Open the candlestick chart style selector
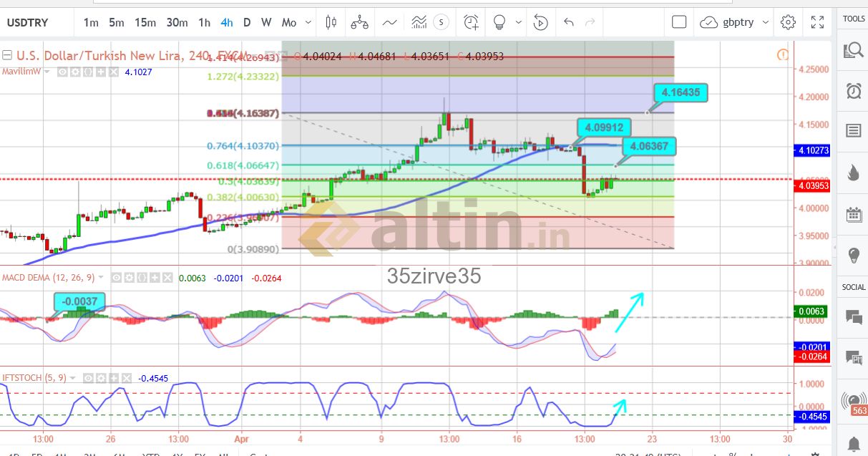Image resolution: width=868 pixels, height=456 pixels. point(331,22)
